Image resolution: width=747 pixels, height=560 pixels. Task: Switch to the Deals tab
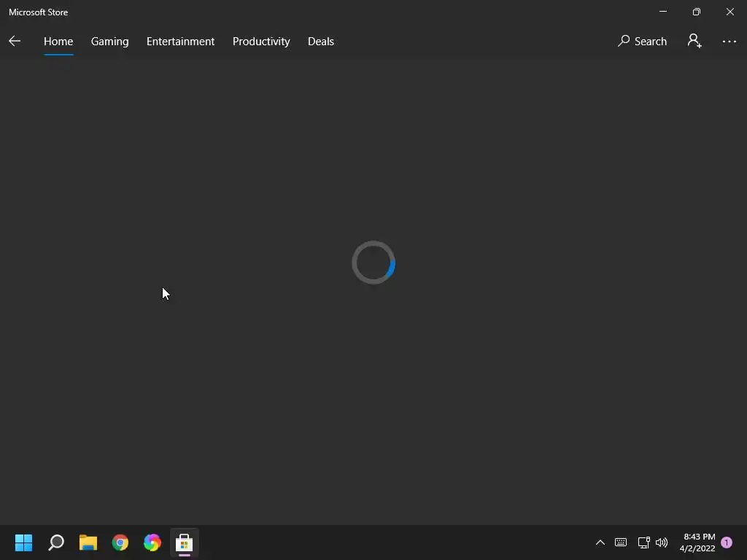click(321, 42)
